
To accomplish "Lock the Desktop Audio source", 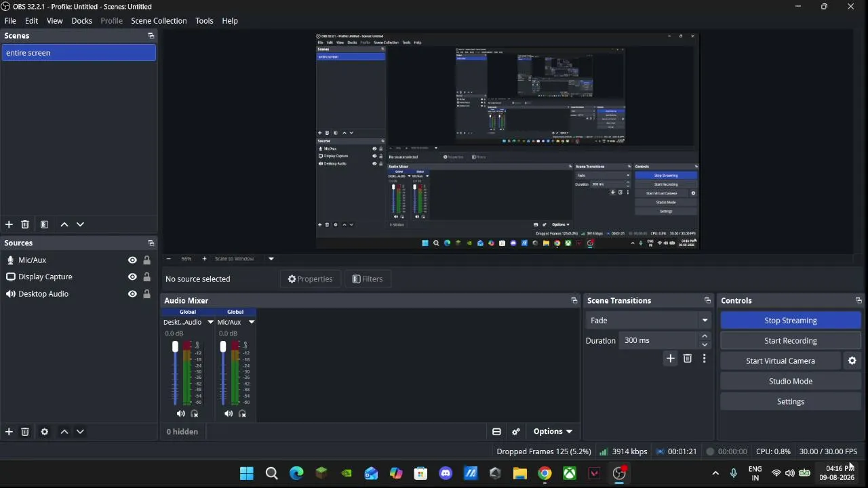I will (x=146, y=294).
